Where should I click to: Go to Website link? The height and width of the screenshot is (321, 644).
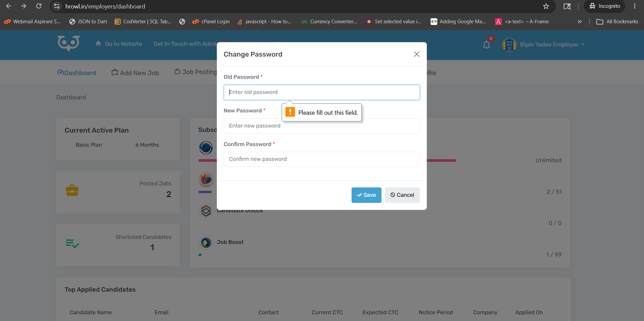tap(119, 44)
